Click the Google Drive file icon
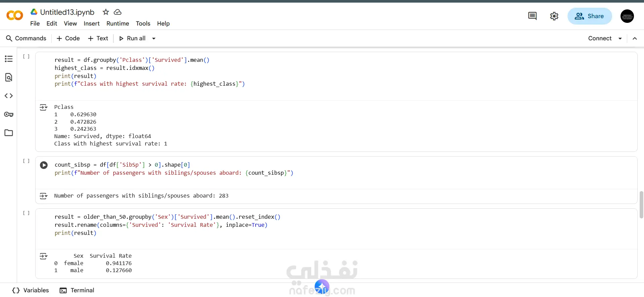Viewport: 644px width, 297px height. [34, 12]
